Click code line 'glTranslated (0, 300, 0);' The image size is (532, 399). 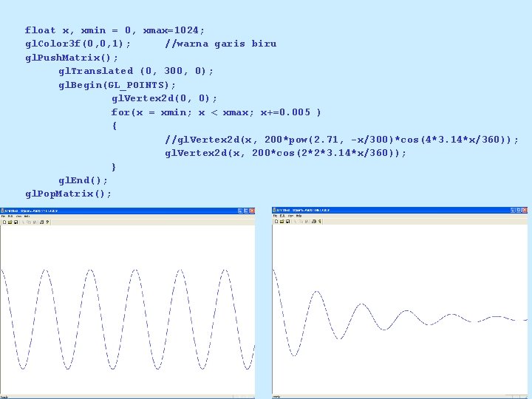[136, 71]
